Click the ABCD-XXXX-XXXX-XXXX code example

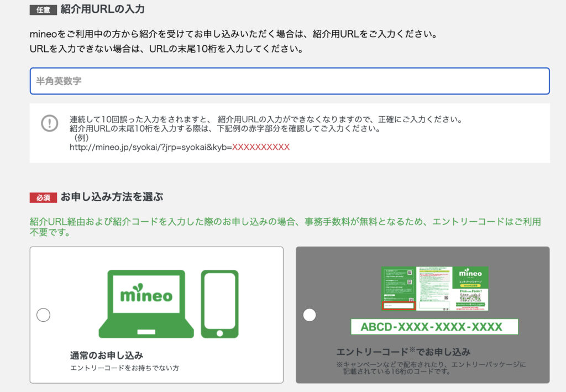click(x=434, y=327)
